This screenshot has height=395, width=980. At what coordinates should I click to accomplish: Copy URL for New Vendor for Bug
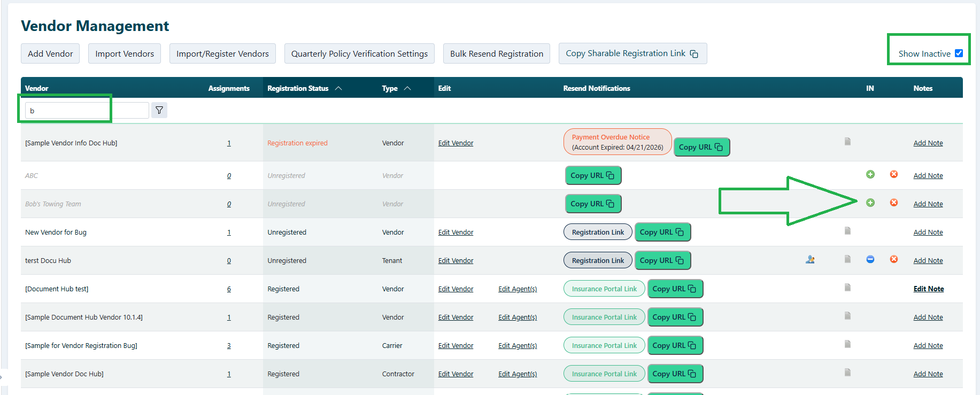[x=662, y=232]
